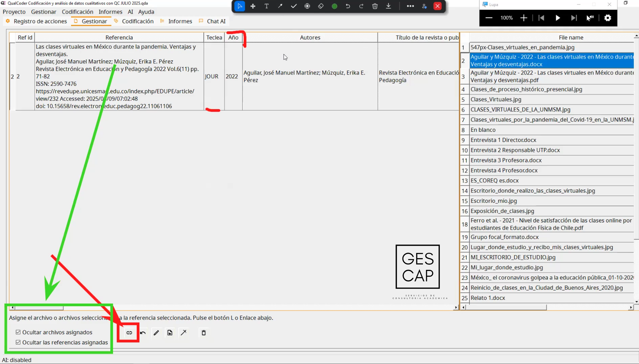The height and width of the screenshot is (364, 639).
Task: Select the arrow drawing tool in the annotation toolbar
Action: pos(280,6)
